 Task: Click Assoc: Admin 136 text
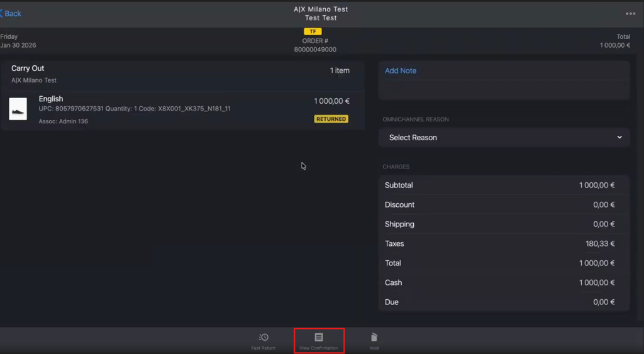tap(64, 121)
